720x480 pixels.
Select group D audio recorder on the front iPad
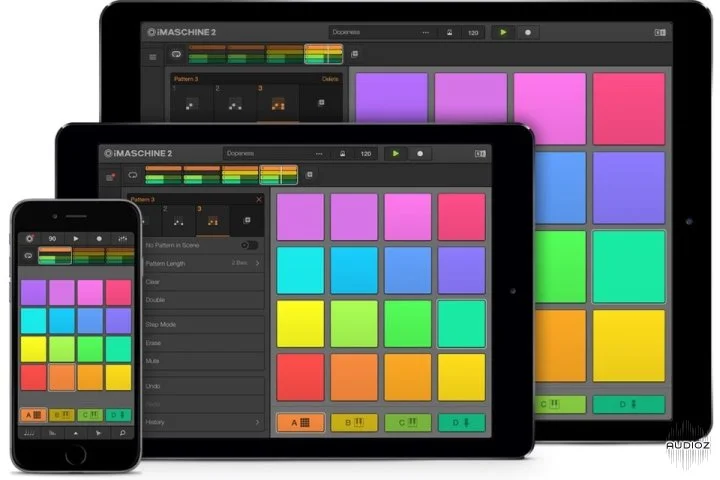(x=461, y=423)
